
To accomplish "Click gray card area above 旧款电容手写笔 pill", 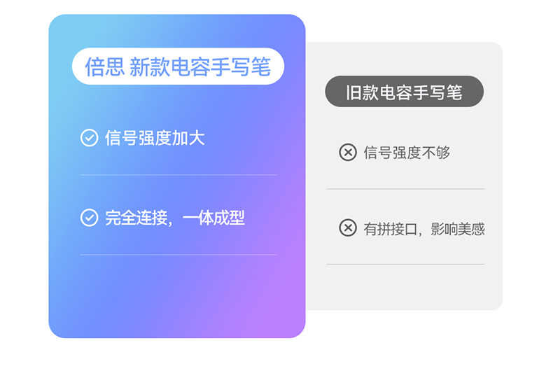I will click(404, 58).
